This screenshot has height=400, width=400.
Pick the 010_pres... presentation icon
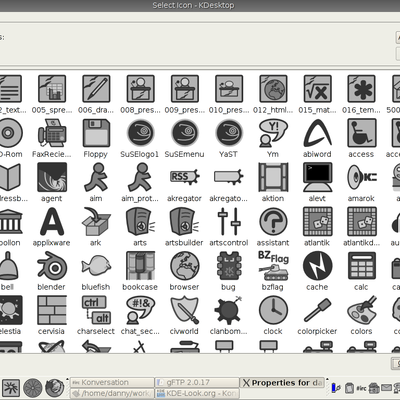[229, 89]
